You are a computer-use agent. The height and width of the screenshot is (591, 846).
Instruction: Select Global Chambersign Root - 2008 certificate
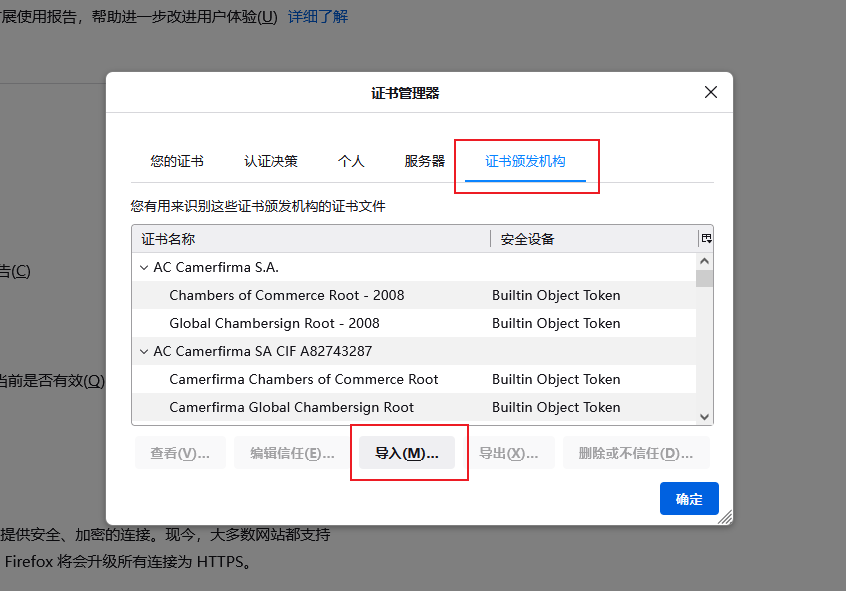click(x=274, y=324)
